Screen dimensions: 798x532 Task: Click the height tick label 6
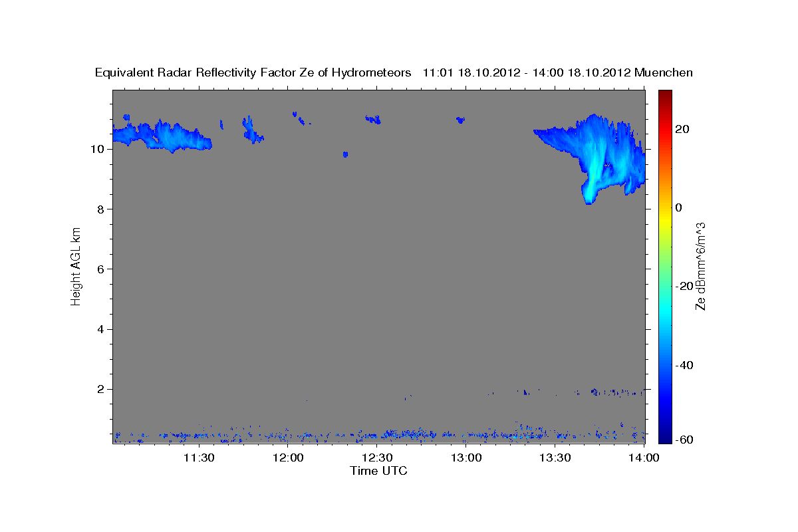[x=102, y=269]
